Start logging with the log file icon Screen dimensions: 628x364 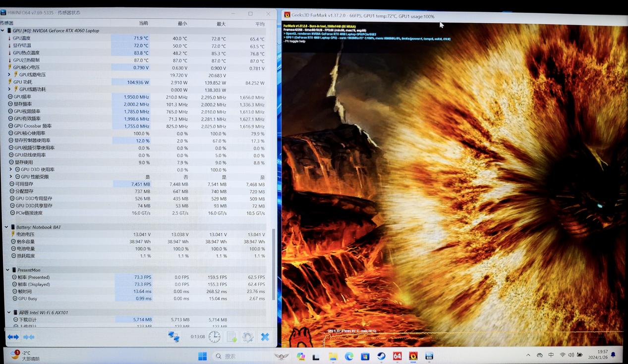(x=231, y=337)
